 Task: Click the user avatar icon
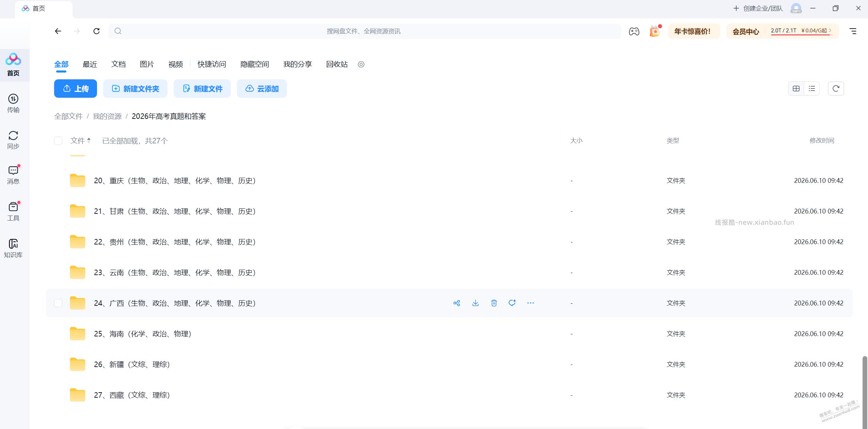[796, 8]
